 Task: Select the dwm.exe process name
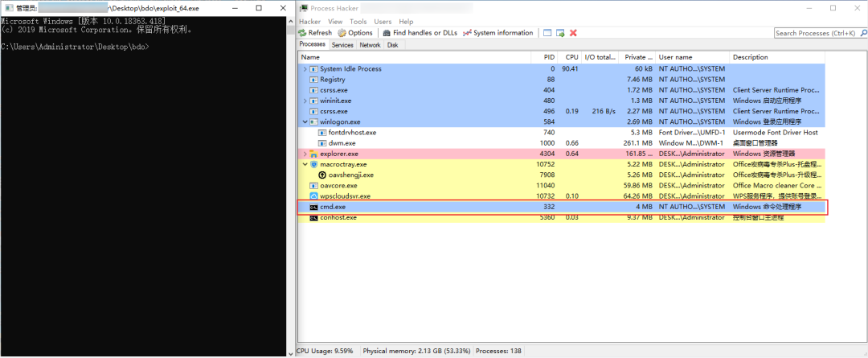(342, 143)
